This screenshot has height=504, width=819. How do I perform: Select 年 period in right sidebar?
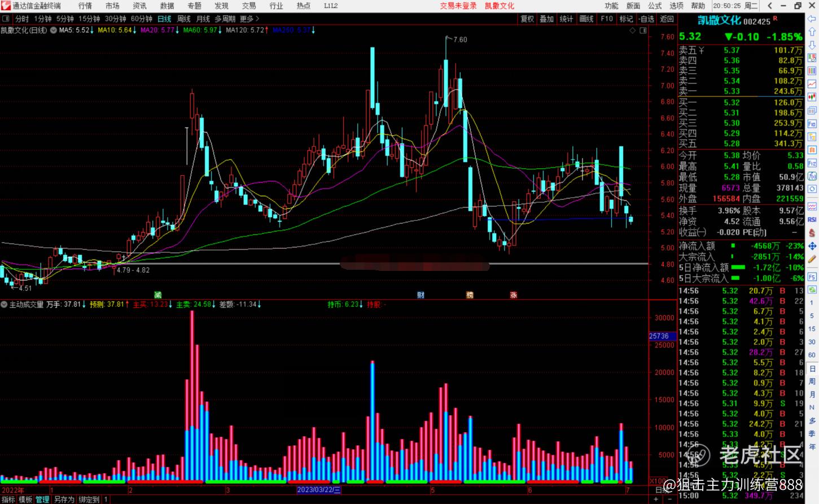(x=812, y=446)
